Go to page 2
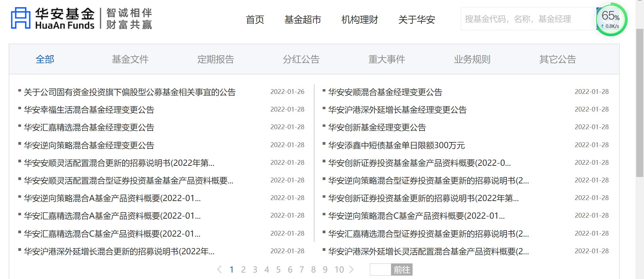644x279 pixels. [x=243, y=270]
